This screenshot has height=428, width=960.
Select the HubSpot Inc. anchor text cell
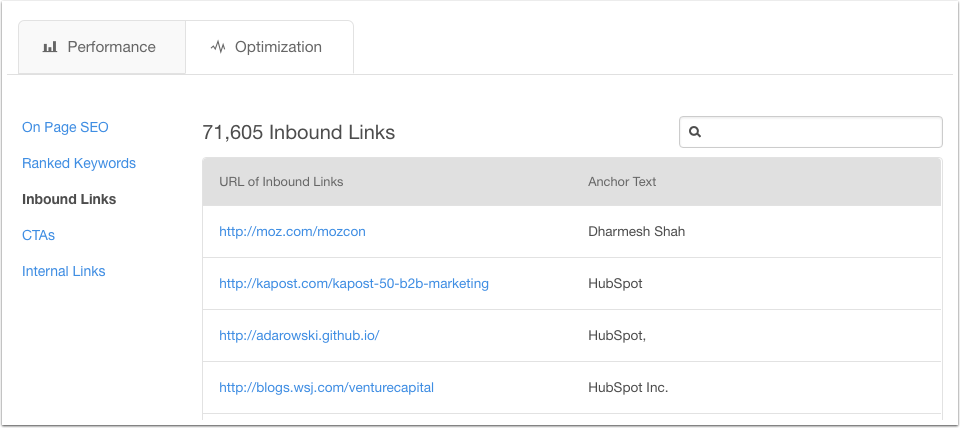(x=628, y=388)
